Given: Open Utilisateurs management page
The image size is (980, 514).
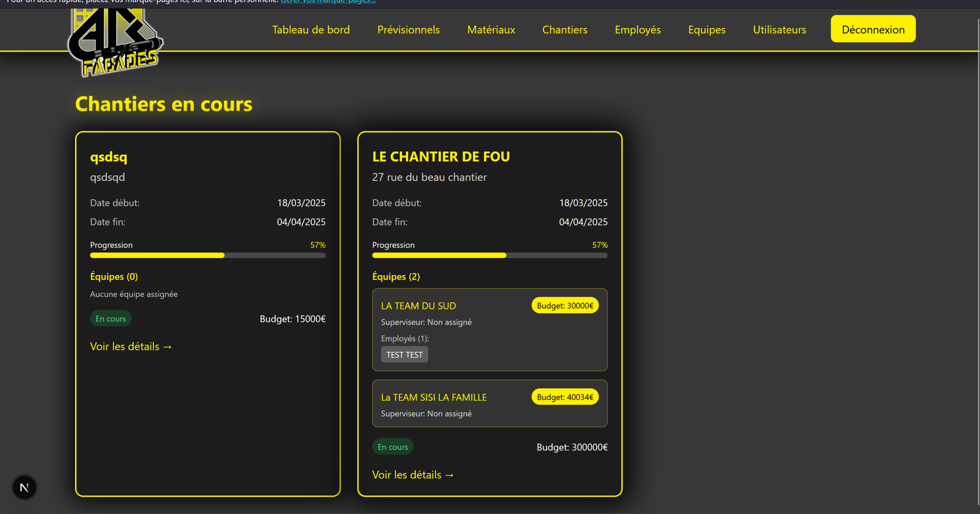Looking at the screenshot, I should tap(779, 29).
